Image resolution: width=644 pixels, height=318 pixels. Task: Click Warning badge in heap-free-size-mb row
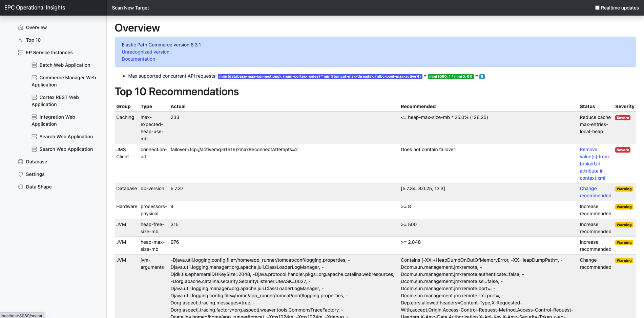click(624, 225)
